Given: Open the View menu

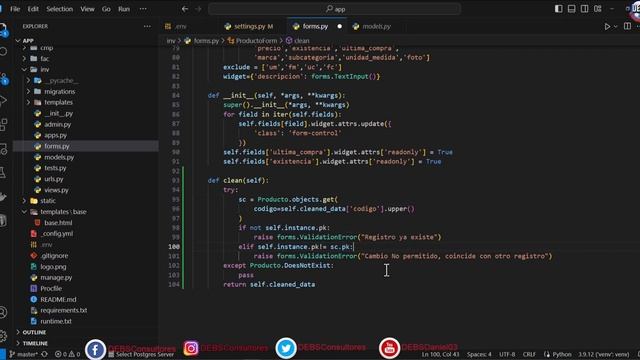Looking at the screenshot, I should [x=87, y=9].
